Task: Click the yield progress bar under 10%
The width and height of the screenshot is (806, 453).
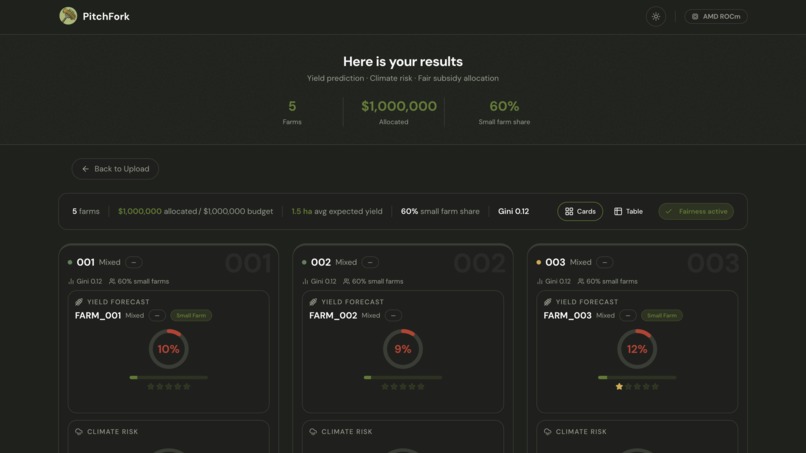Action: (x=169, y=377)
